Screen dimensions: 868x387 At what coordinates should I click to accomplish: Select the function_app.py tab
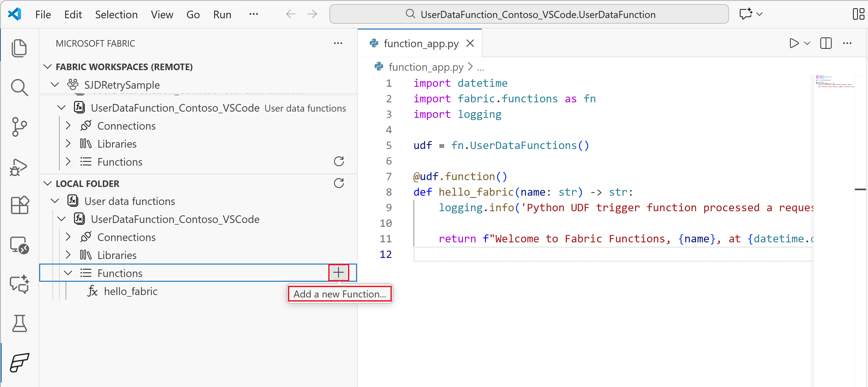coord(420,43)
